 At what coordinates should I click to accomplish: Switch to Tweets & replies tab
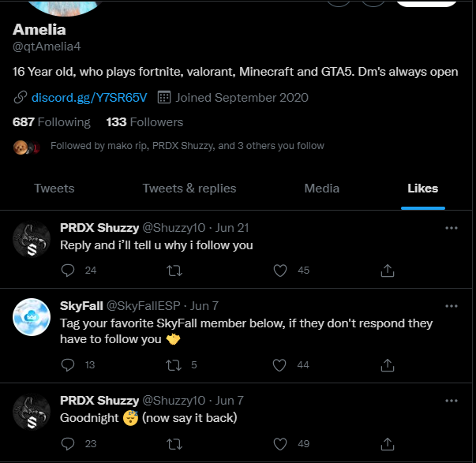coord(189,189)
